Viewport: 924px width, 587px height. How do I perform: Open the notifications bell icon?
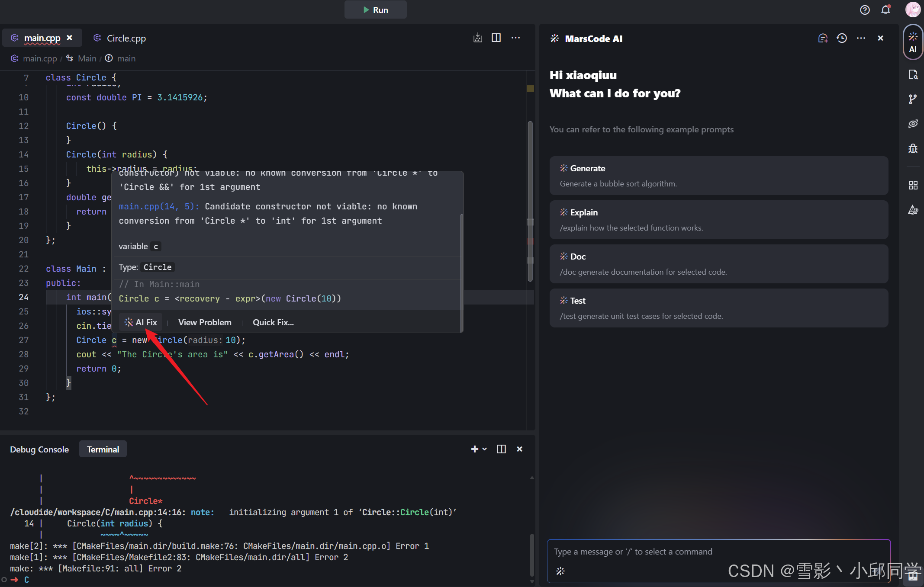(x=885, y=10)
